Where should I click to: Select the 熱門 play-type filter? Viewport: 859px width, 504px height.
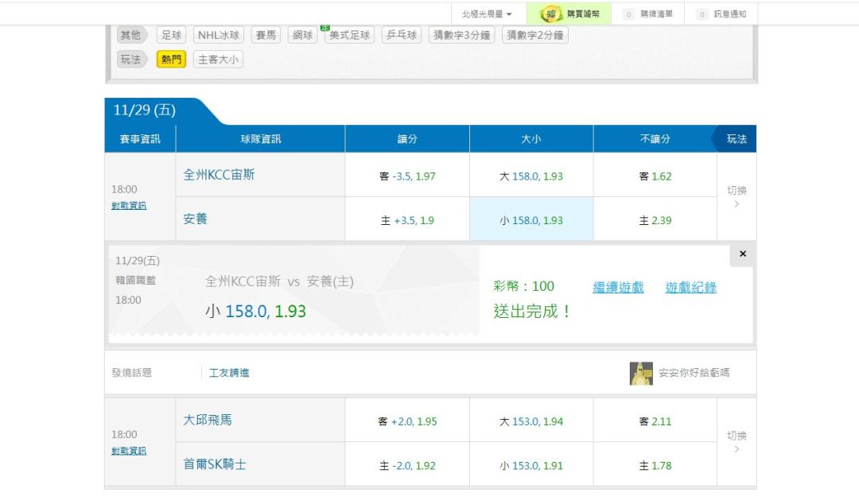172,59
